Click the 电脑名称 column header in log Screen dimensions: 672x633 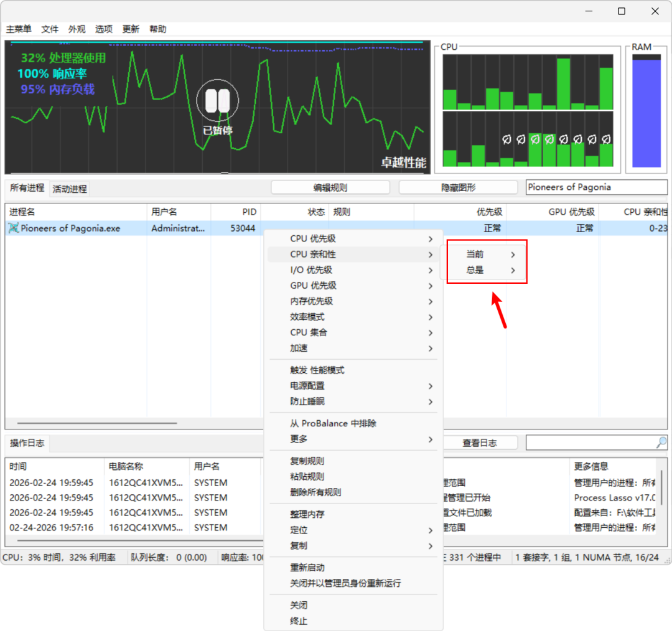point(147,466)
